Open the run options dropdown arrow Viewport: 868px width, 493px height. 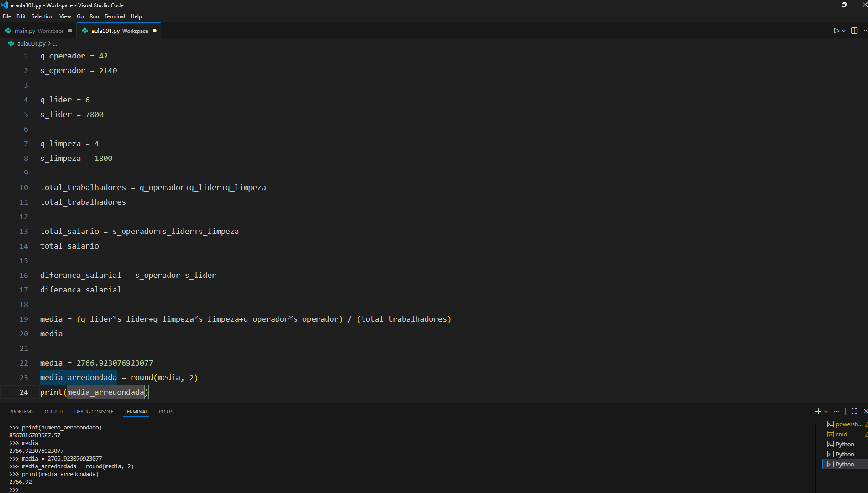click(x=844, y=31)
